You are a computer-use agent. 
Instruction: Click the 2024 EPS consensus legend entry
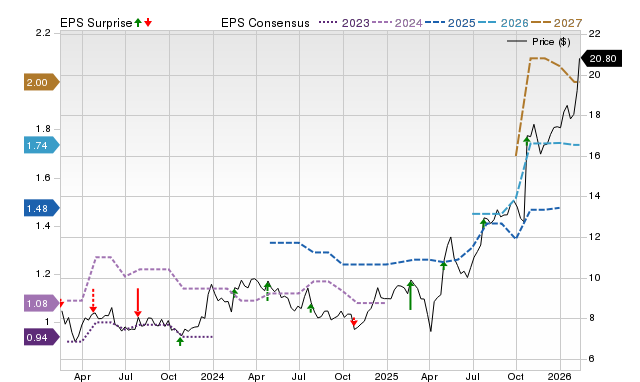coord(397,23)
